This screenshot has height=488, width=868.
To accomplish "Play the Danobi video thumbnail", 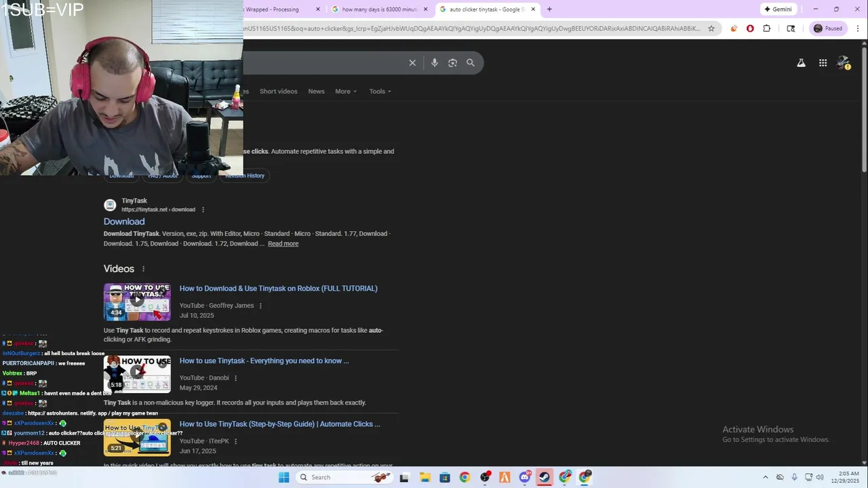I will (137, 374).
